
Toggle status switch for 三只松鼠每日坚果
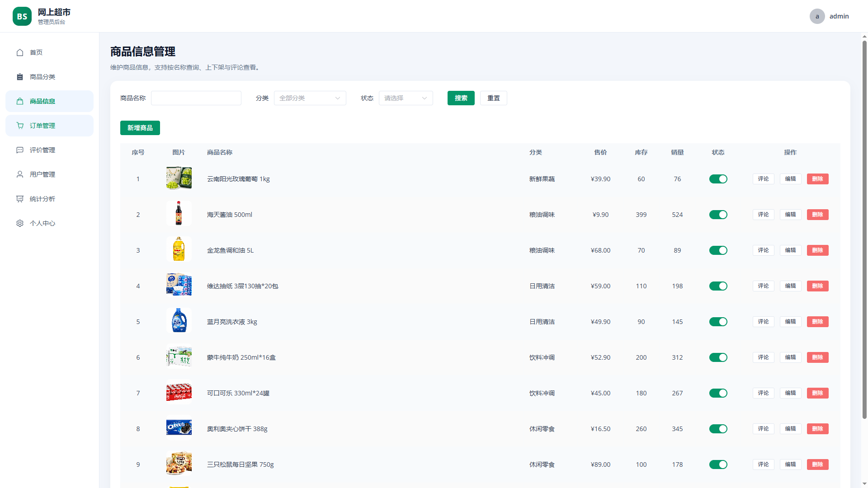pyautogui.click(x=718, y=465)
